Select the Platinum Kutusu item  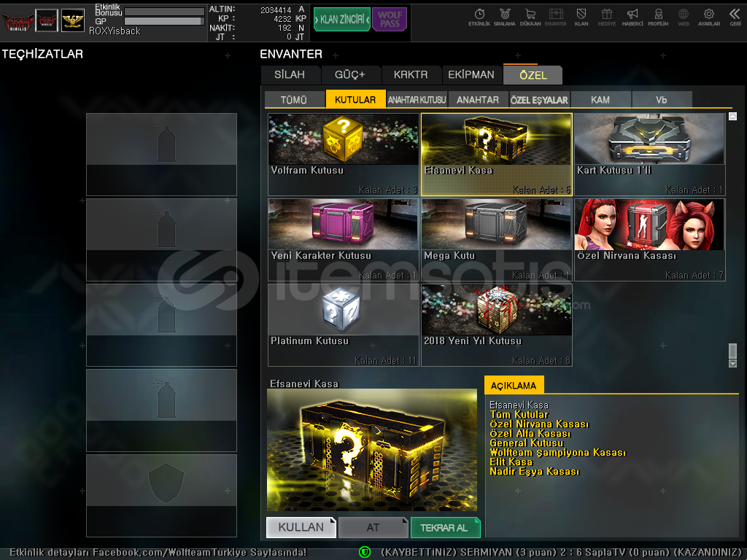click(x=343, y=324)
